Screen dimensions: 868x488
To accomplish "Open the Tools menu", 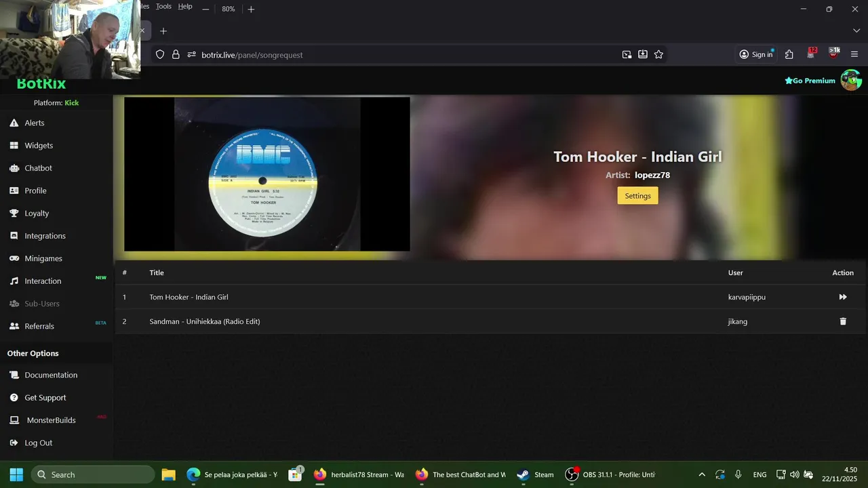I will point(163,6).
